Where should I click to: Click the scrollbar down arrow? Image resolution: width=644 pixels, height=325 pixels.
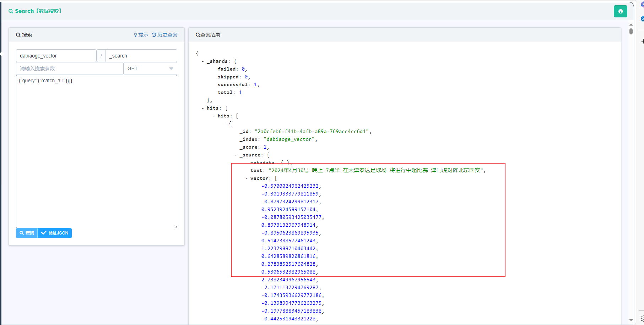631,320
